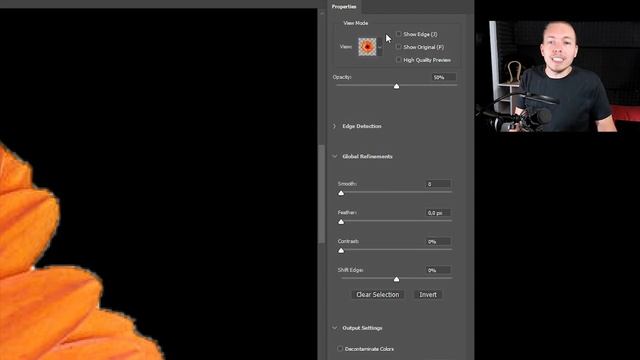Click the Properties panel vertical scrollbar
The image size is (640, 360).
(322, 194)
